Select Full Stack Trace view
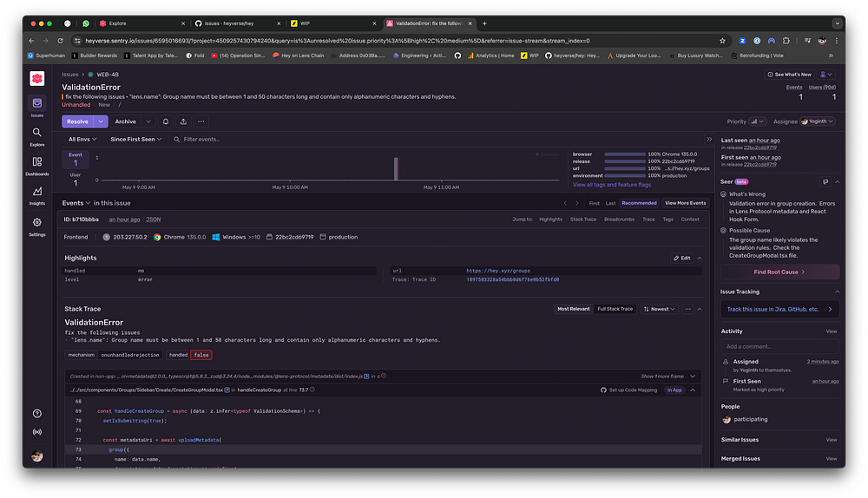 (615, 309)
